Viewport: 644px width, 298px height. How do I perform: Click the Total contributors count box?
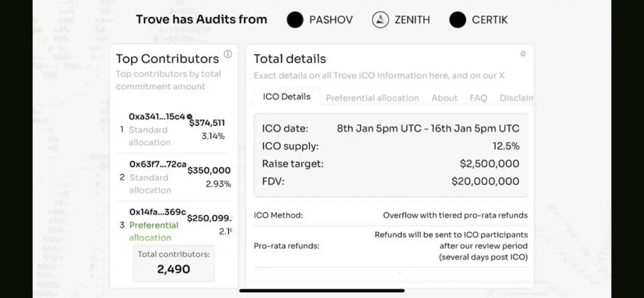[x=174, y=263]
